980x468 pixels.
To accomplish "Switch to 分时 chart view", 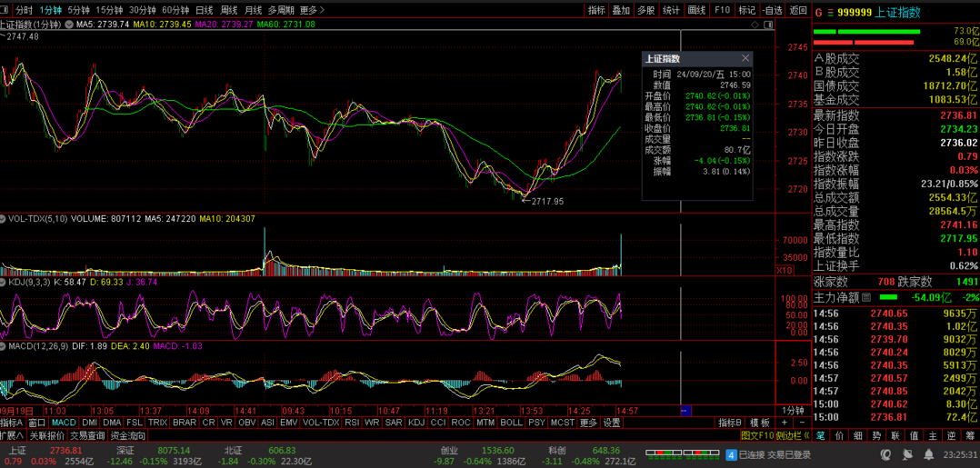I will click(x=24, y=10).
